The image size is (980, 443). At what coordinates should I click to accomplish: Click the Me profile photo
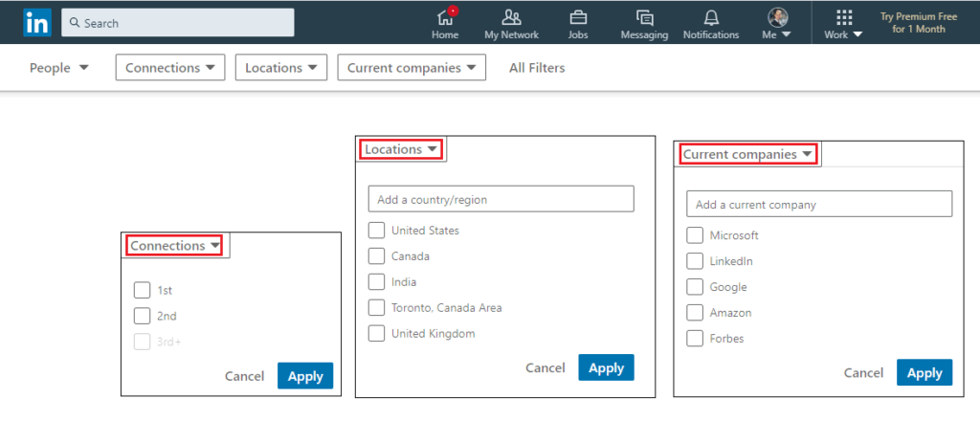(x=777, y=17)
